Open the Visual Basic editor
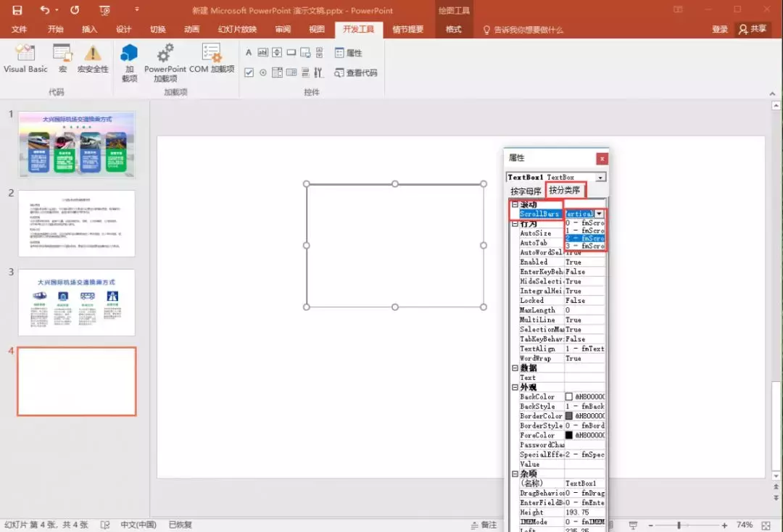The image size is (783, 532). point(25,59)
